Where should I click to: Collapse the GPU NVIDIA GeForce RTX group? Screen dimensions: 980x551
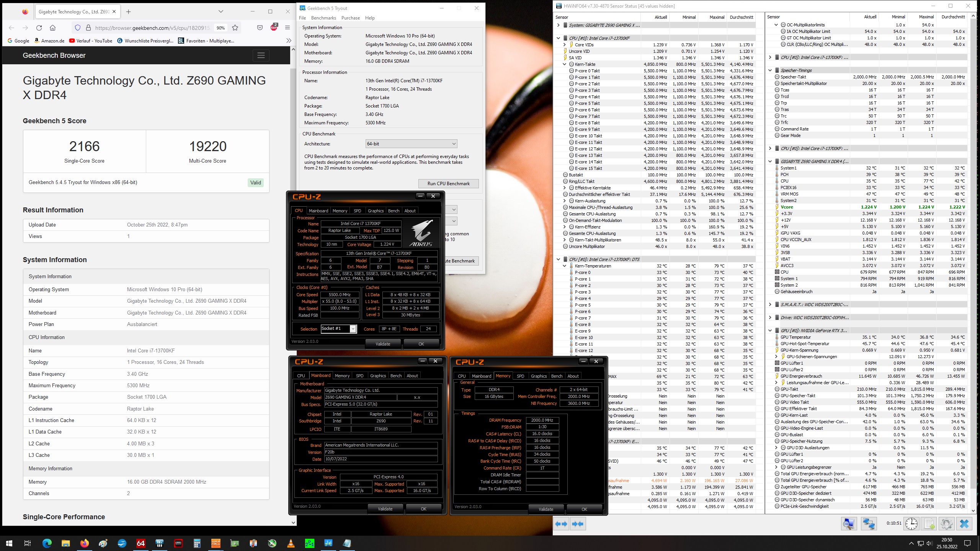click(770, 331)
